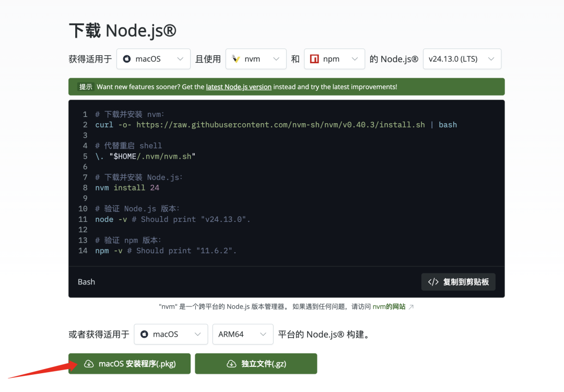Click the Bash label below the code block
This screenshot has width=564, height=392.
(86, 281)
